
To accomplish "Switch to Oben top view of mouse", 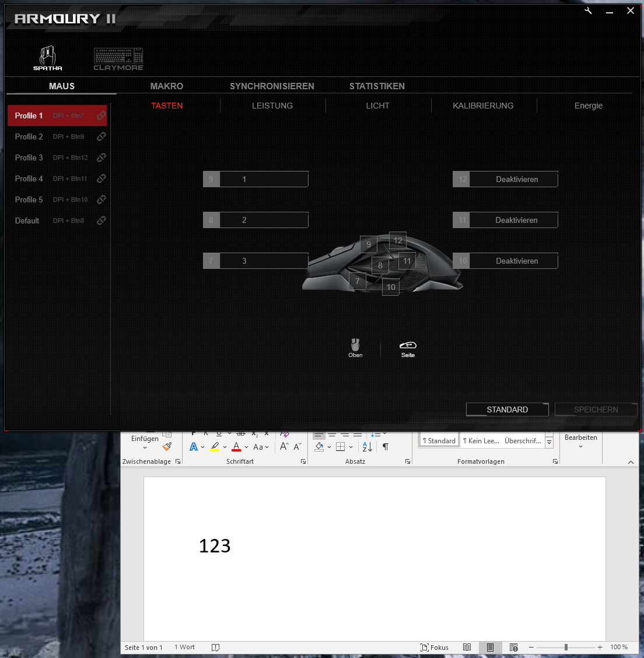I will tap(355, 348).
